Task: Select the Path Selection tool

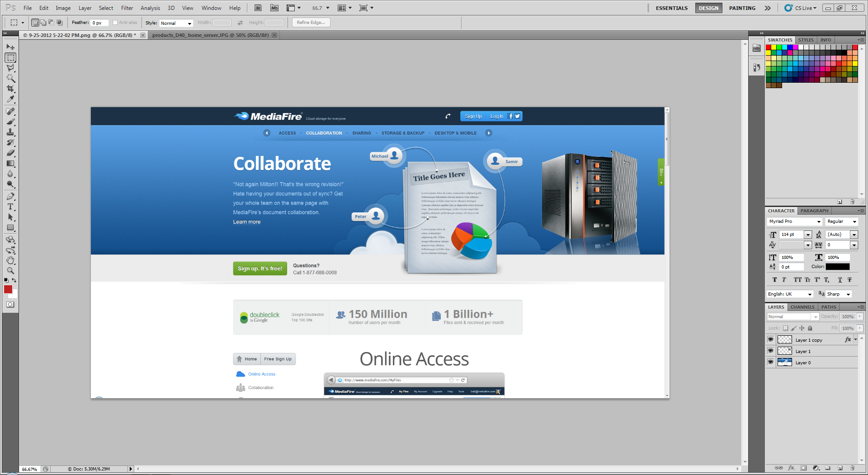Action: tap(10, 217)
